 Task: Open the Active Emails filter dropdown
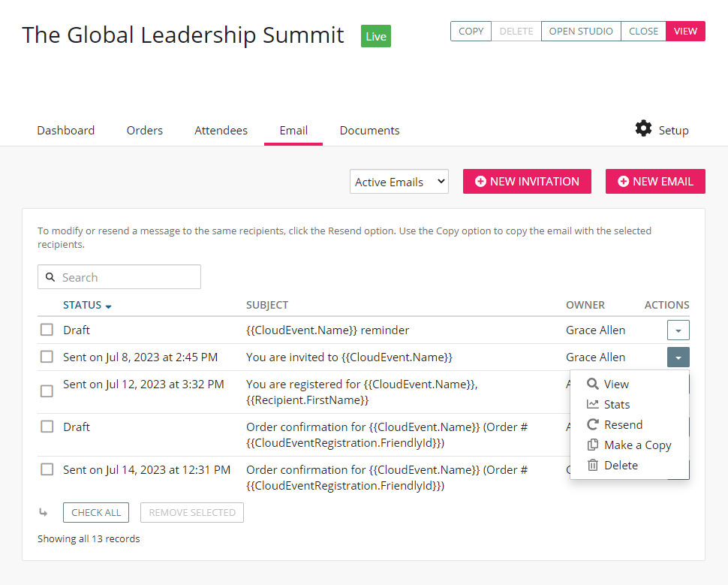tap(399, 182)
